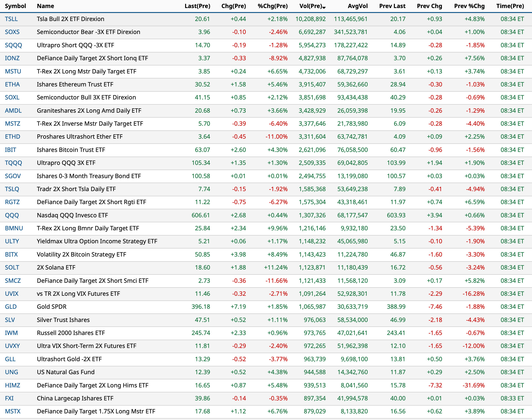This screenshot has width=532, height=420.
Task: Open the GLD Gold SPDR link
Action: tap(11, 307)
